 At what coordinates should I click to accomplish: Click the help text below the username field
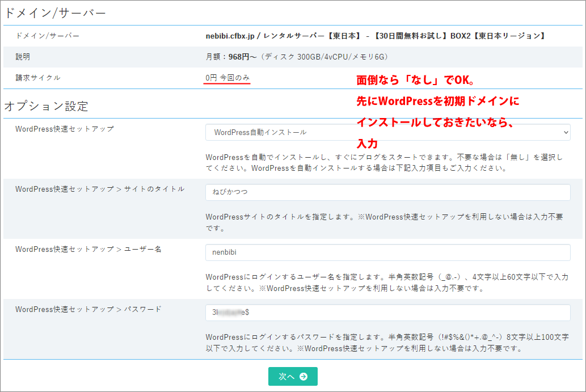click(387, 283)
